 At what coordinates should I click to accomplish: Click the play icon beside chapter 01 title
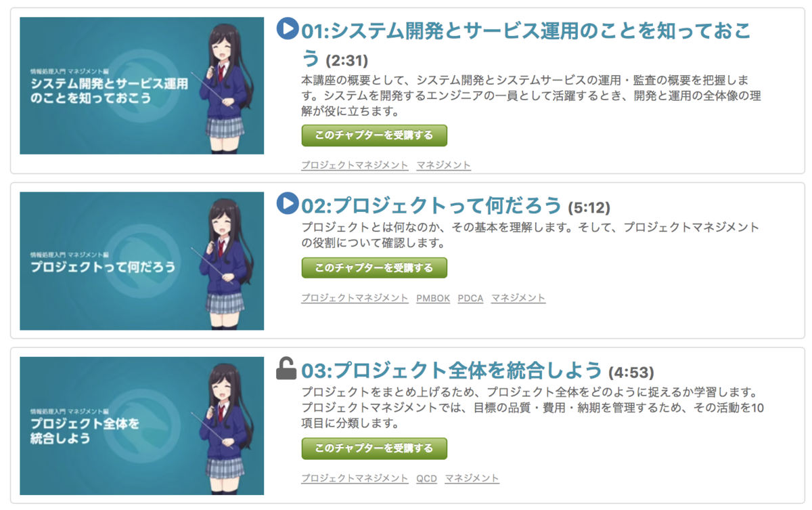click(288, 28)
